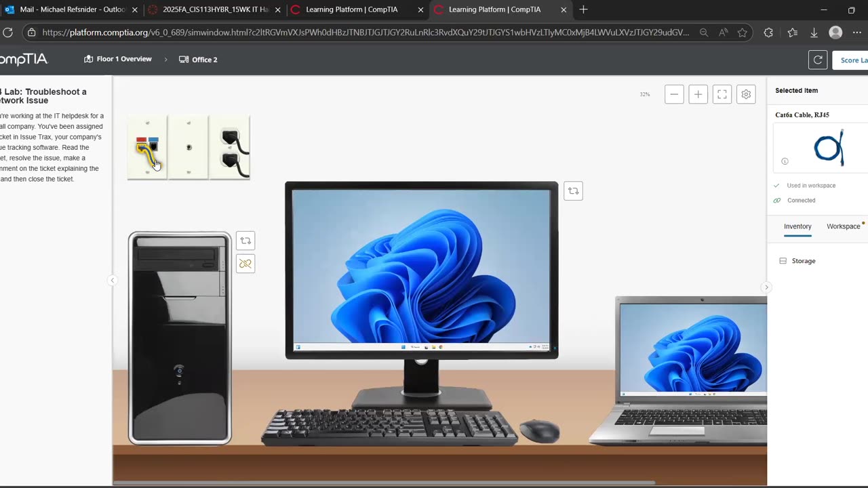
Task: Click the black keyboard on the desk
Action: click(389, 427)
